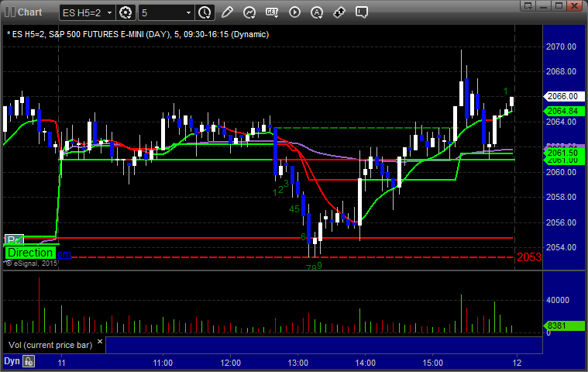This screenshot has height=372, width=588.
Task: Click the 11:00 time axis label
Action: coord(163,363)
